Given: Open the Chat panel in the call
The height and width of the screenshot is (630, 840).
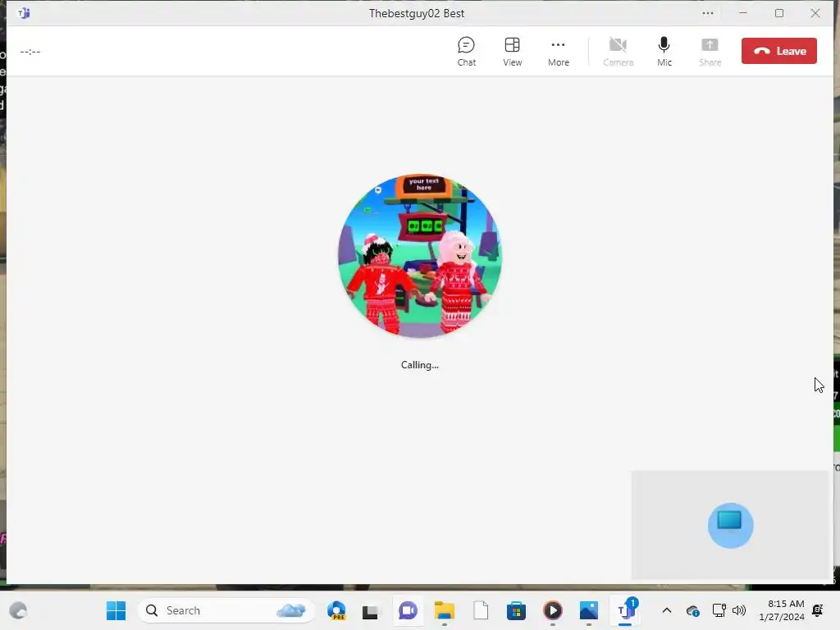Looking at the screenshot, I should [466, 52].
